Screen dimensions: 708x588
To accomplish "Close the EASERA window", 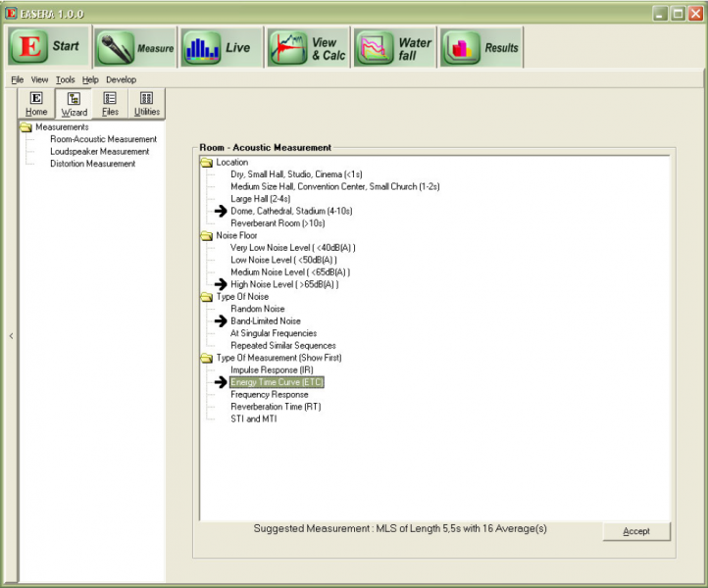I will click(695, 14).
